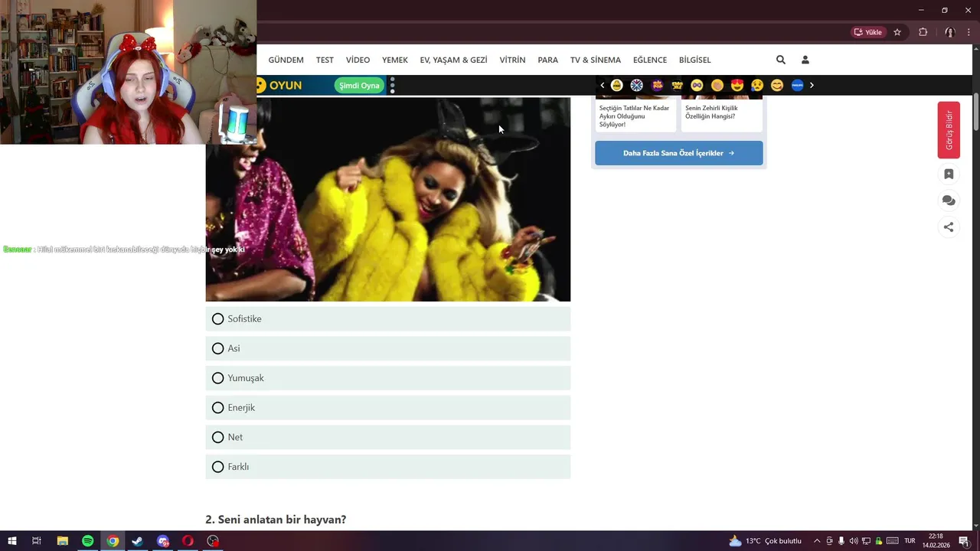Click the blue Philips badge icon
980x551 pixels.
click(x=797, y=85)
